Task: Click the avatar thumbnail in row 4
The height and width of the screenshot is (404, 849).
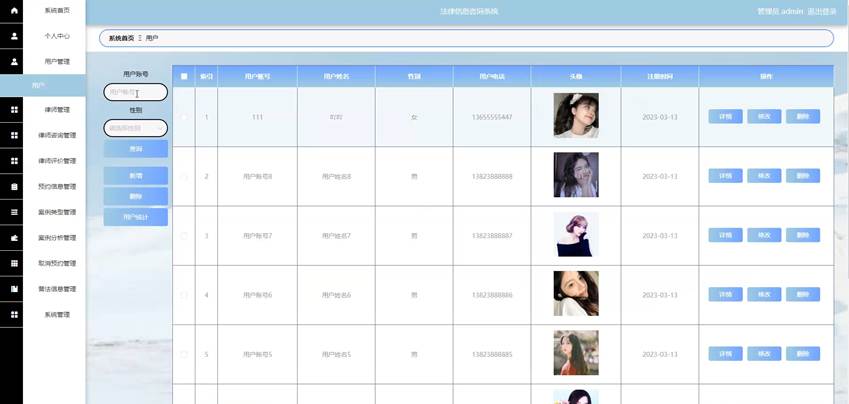Action: point(576,293)
